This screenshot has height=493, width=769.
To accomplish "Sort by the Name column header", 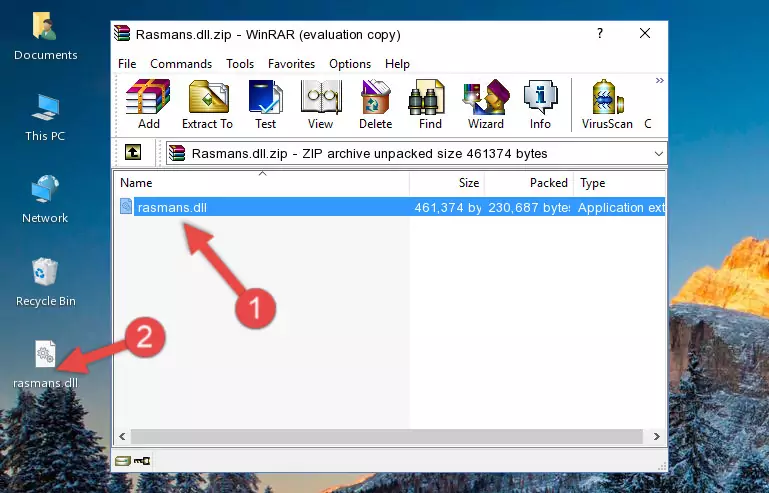I will [262, 183].
